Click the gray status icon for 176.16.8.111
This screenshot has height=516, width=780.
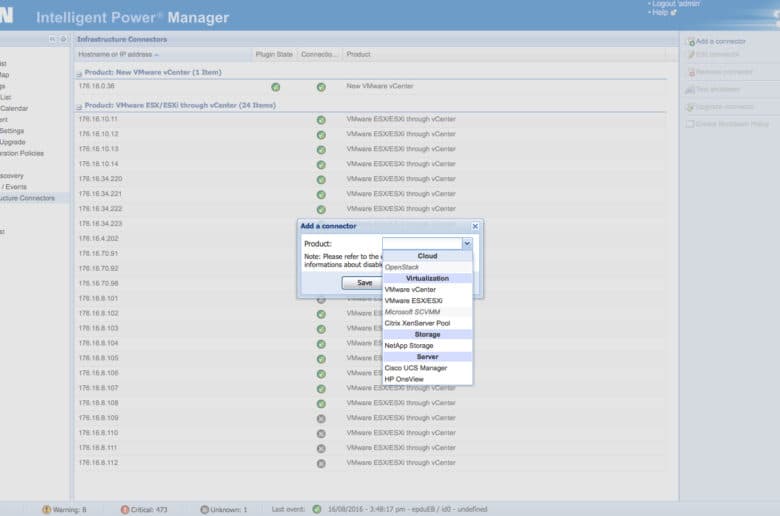(x=321, y=448)
